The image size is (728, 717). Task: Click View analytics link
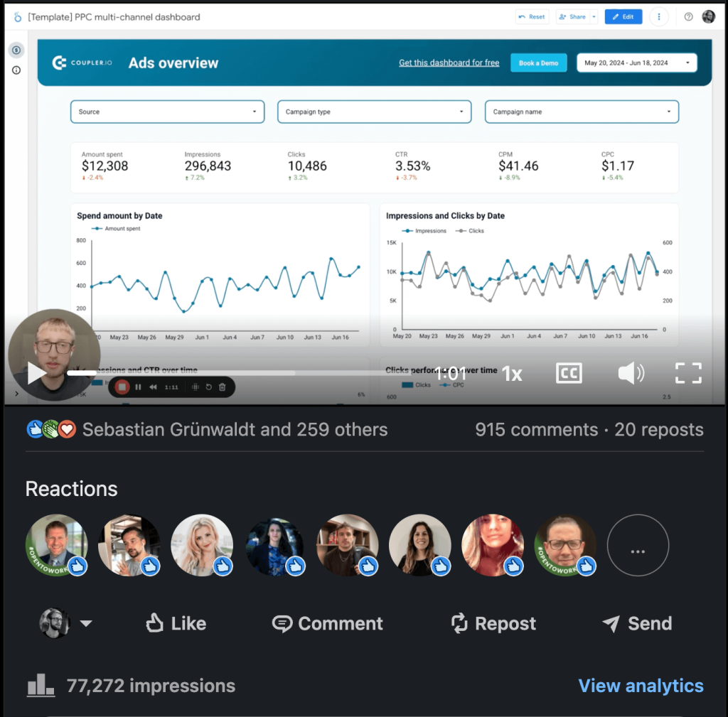[x=641, y=686]
